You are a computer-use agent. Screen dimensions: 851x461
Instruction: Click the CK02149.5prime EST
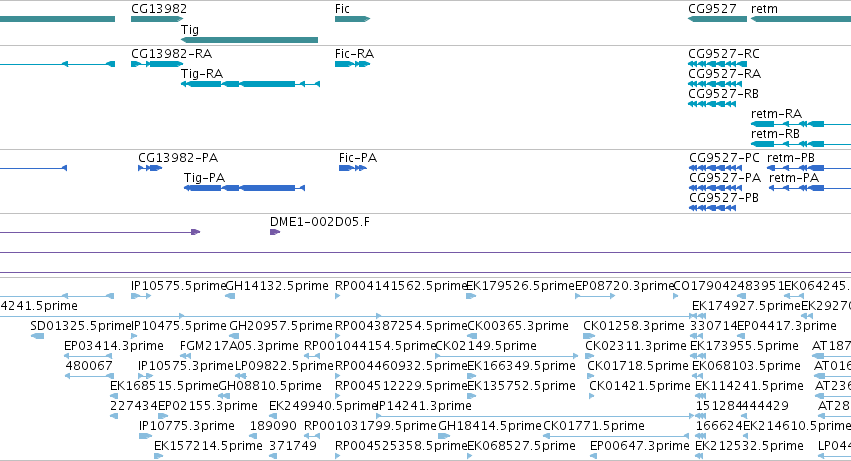pos(507,356)
